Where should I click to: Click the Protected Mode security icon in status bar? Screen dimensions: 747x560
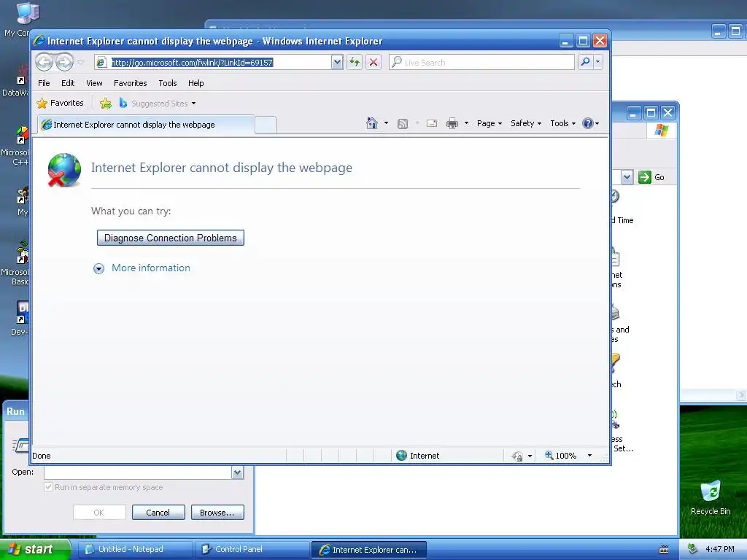point(517,456)
